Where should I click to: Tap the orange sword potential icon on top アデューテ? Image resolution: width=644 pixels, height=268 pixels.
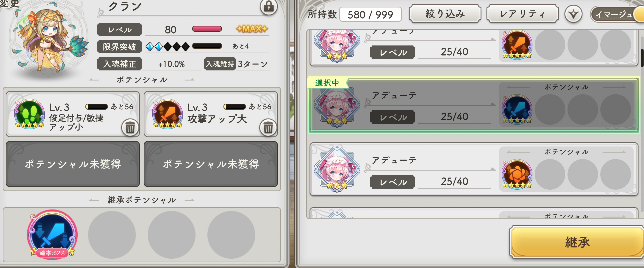(517, 45)
